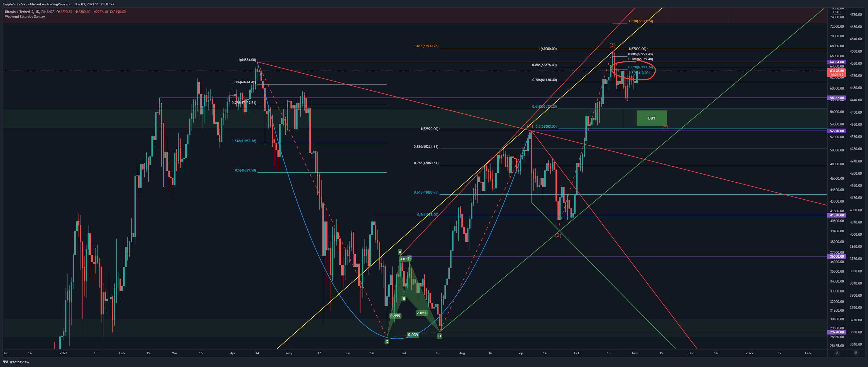
Task: Select the 0.886(65953.48) Fibonacci label
Action: coord(640,54)
